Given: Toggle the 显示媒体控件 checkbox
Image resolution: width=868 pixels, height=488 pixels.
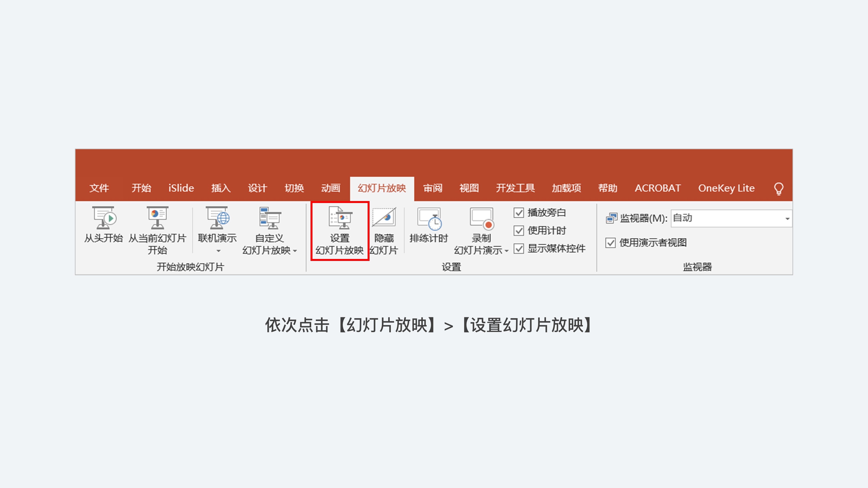Looking at the screenshot, I should (x=519, y=249).
